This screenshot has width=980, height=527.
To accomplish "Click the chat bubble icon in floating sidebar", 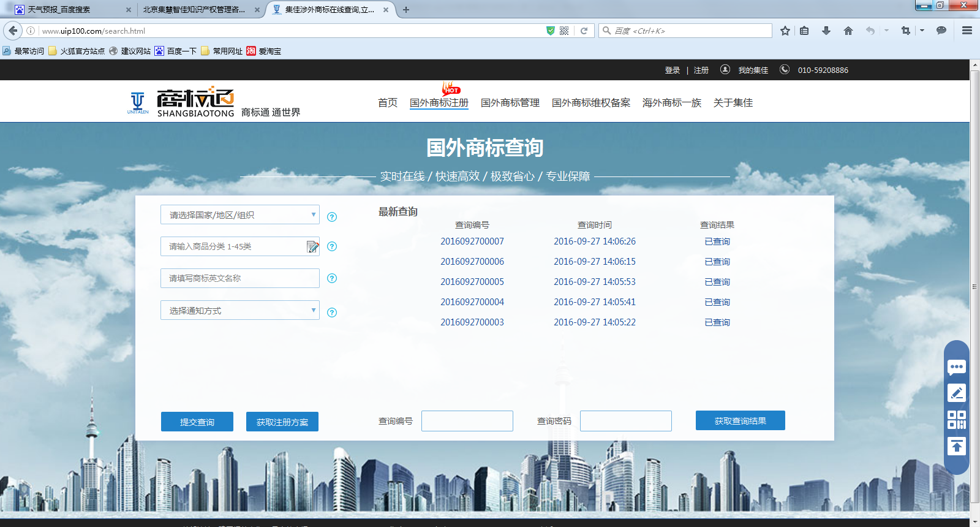I will (956, 367).
